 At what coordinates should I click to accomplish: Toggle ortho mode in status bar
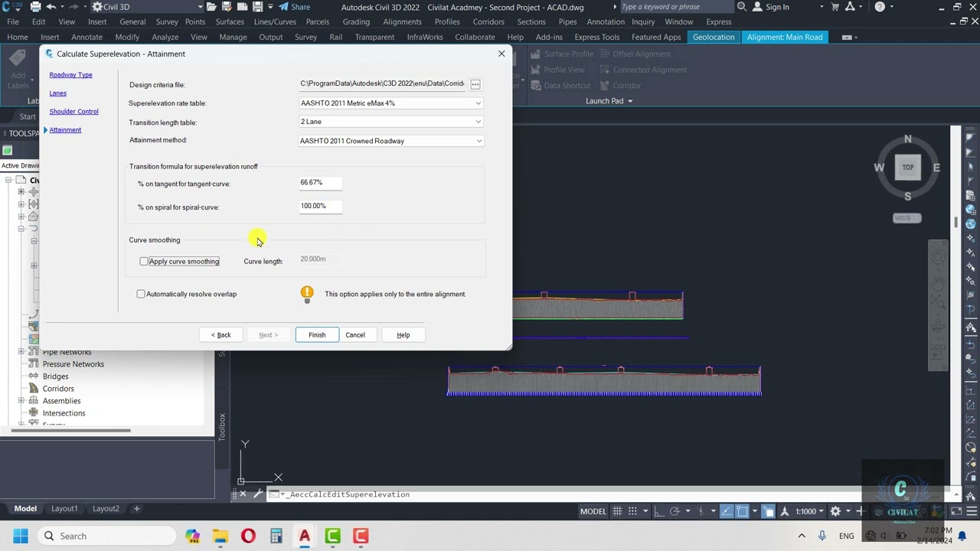click(659, 511)
